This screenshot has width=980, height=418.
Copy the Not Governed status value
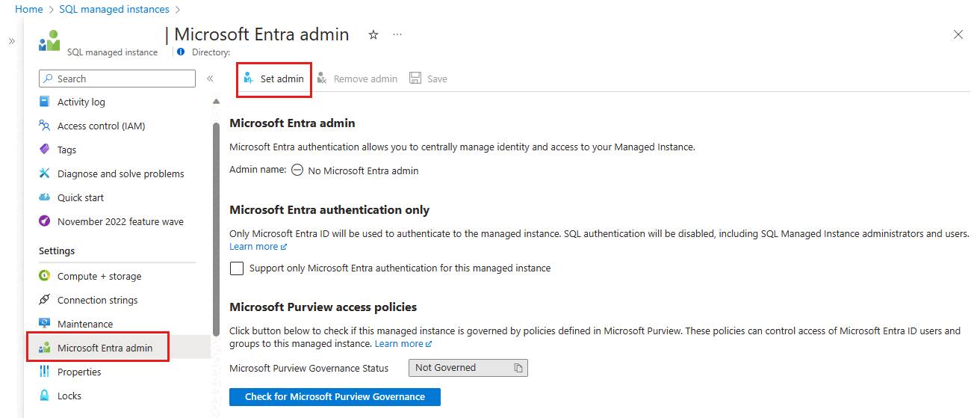pos(518,368)
